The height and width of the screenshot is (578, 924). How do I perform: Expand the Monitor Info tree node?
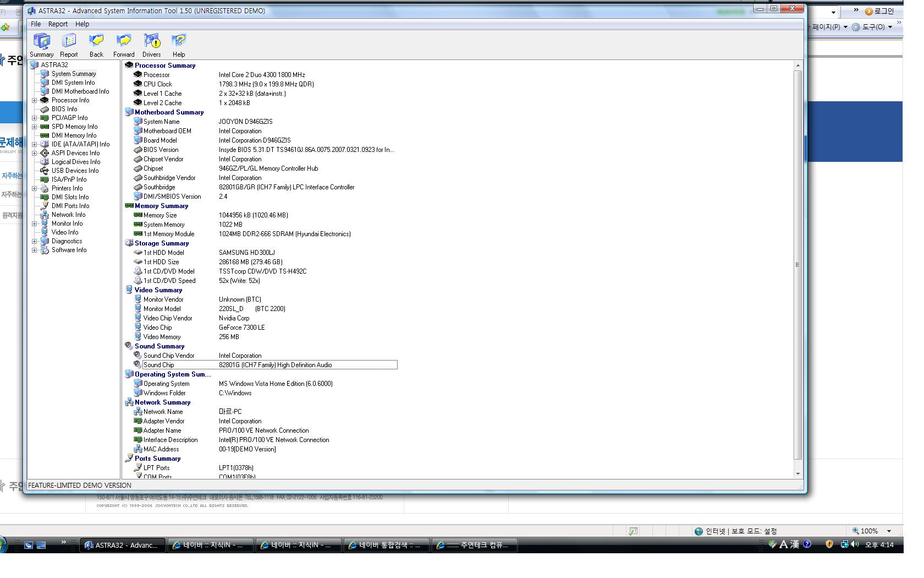click(35, 223)
